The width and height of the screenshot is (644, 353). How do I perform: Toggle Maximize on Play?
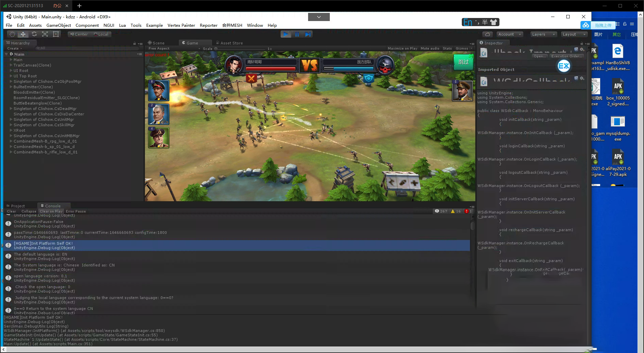[402, 49]
